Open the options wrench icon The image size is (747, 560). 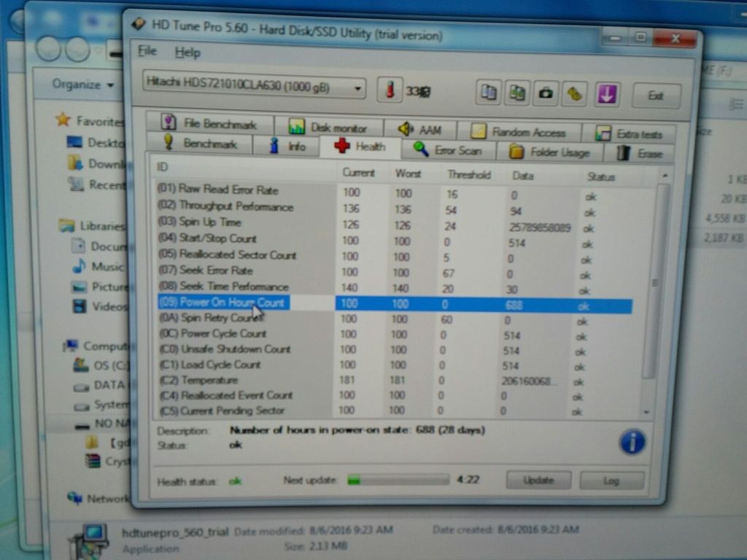click(x=575, y=93)
